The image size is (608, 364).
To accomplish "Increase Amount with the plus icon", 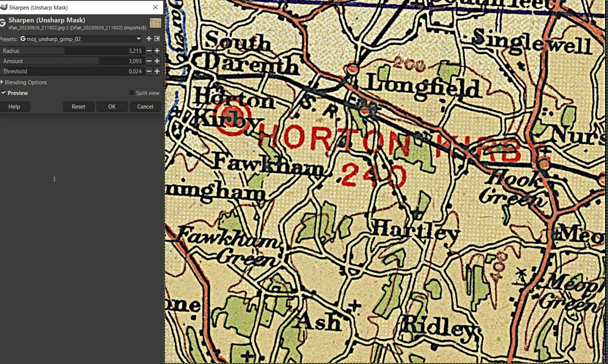I will point(157,61).
